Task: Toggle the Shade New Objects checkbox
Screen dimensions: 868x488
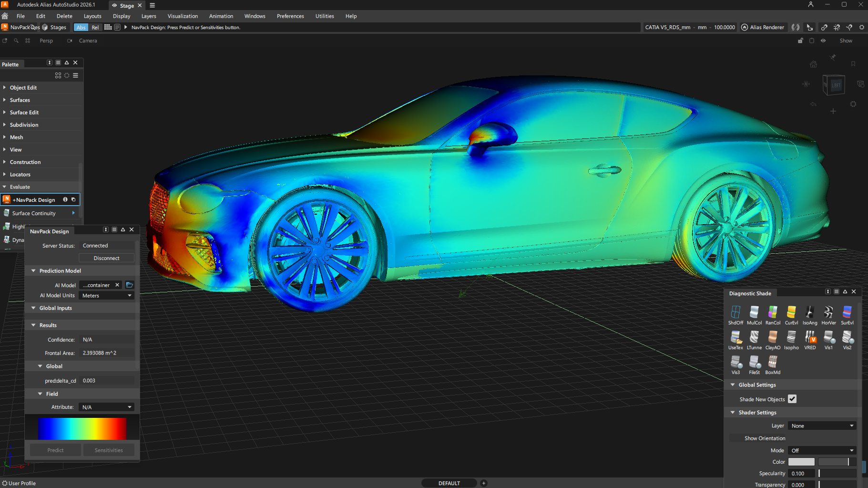Action: 792,399
